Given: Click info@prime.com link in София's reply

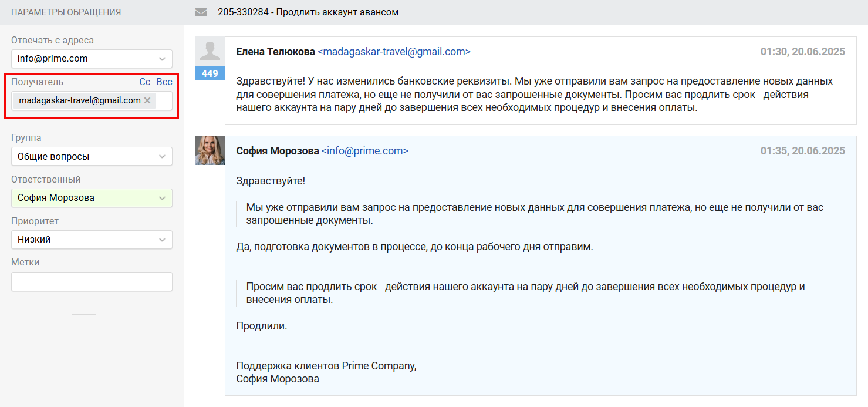Looking at the screenshot, I should 364,151.
